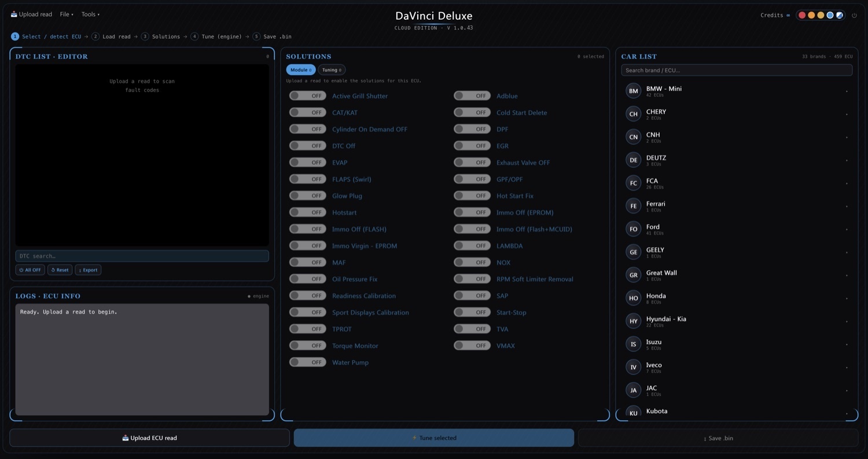Viewport: 868px width, 459px height.
Task: Expand the BMW - Mini row indicator
Action: (x=847, y=91)
